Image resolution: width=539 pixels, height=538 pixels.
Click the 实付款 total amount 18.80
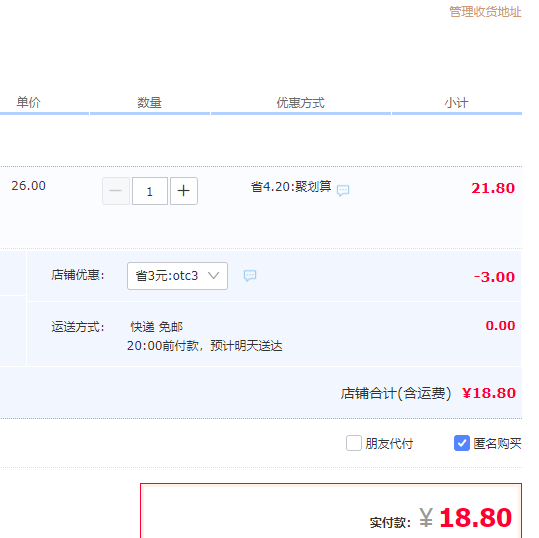475,517
